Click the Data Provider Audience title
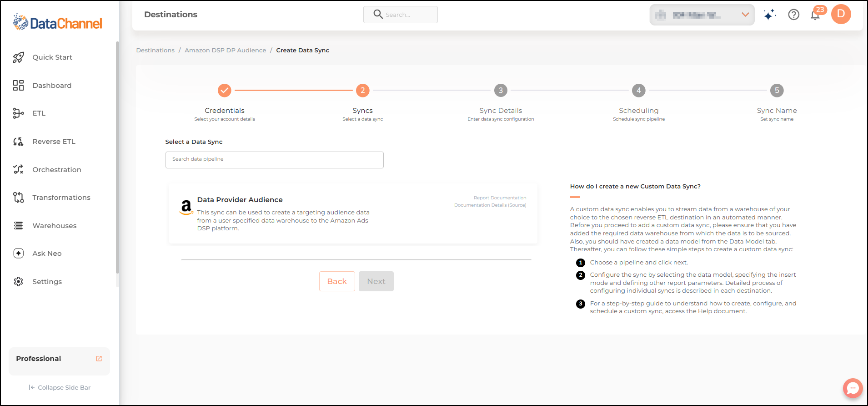Image resolution: width=868 pixels, height=406 pixels. [240, 200]
